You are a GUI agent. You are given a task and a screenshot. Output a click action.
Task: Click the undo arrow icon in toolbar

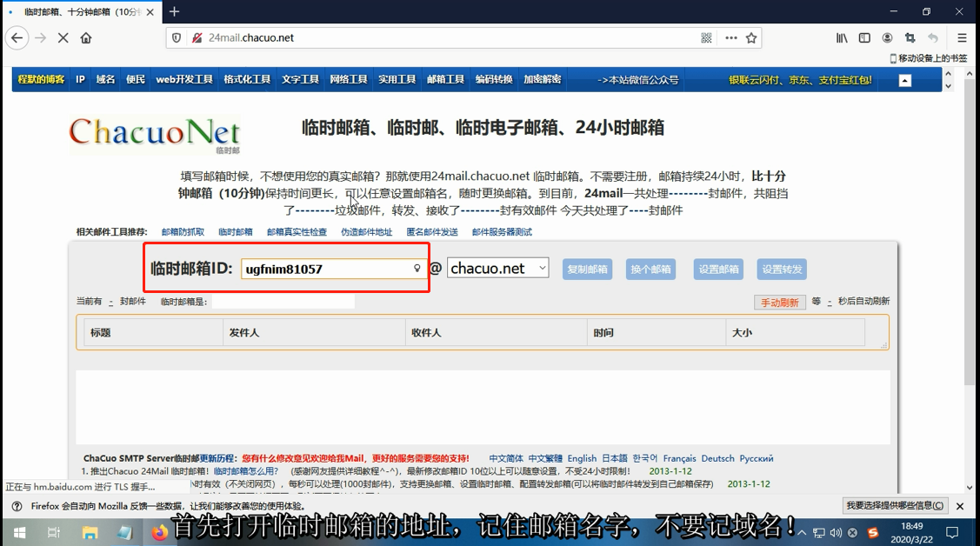(932, 38)
